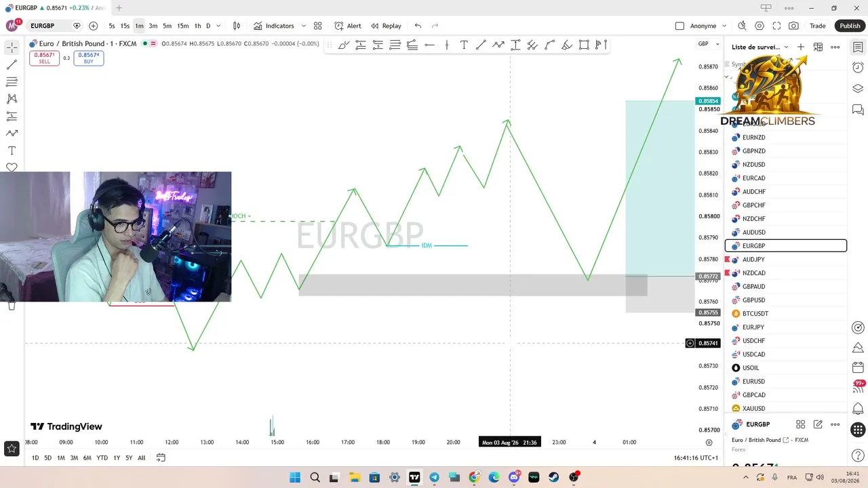
Task: Open the candlestick chart style menu
Action: 237,26
